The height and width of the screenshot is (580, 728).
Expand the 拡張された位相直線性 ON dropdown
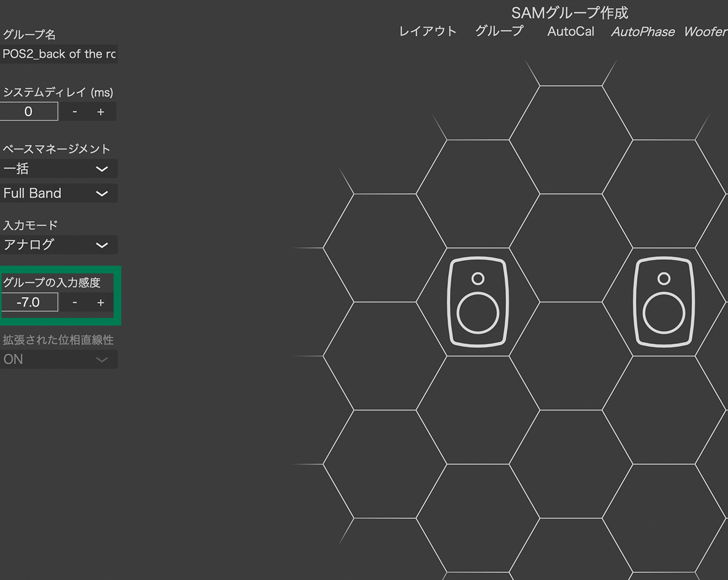click(59, 359)
